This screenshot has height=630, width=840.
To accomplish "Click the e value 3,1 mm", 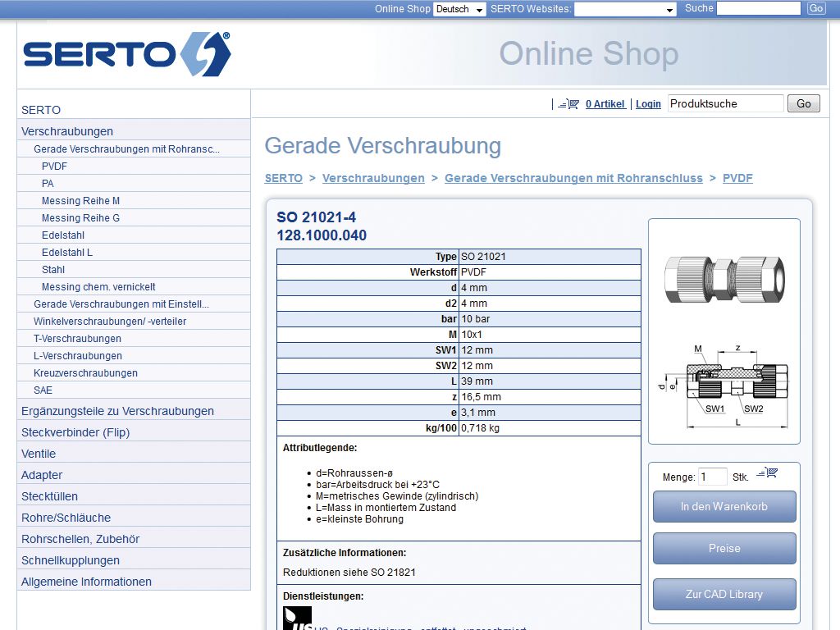I will (x=478, y=413).
